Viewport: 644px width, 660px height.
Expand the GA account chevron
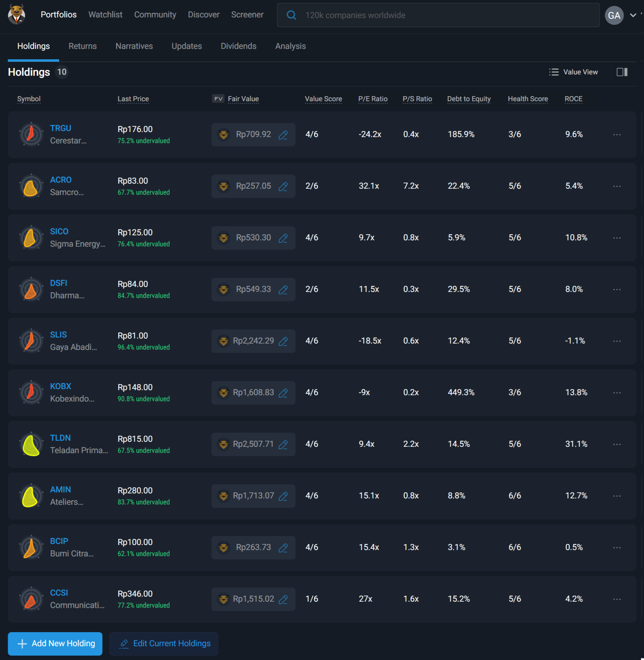click(x=633, y=15)
